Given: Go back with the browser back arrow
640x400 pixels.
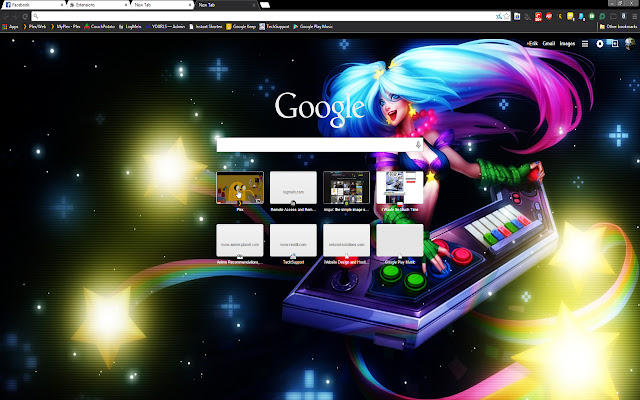Looking at the screenshot, I should click(x=6, y=16).
